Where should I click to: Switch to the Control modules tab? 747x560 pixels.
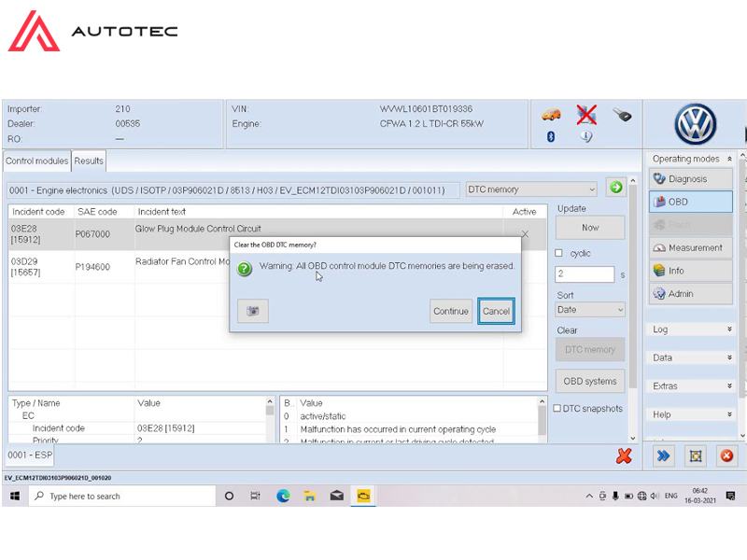[37, 161]
